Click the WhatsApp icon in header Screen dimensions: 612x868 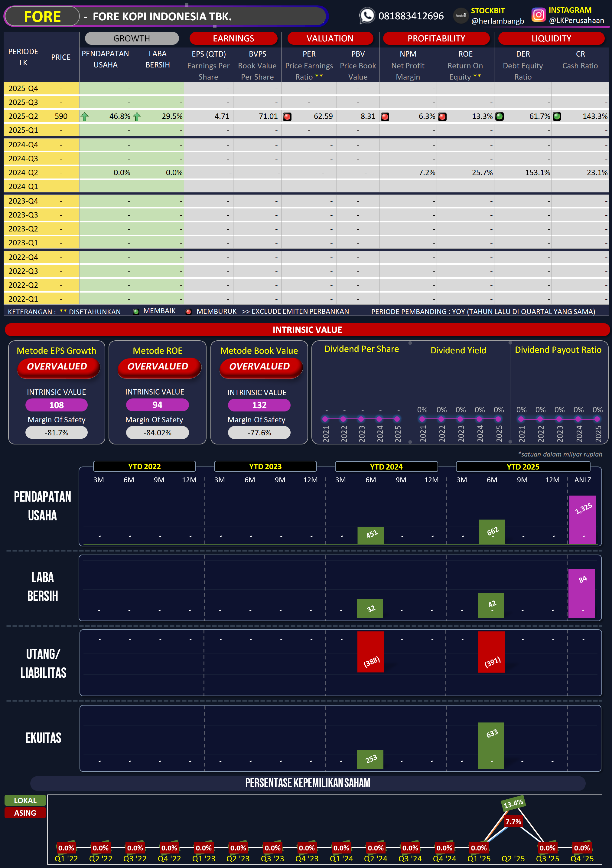point(367,16)
